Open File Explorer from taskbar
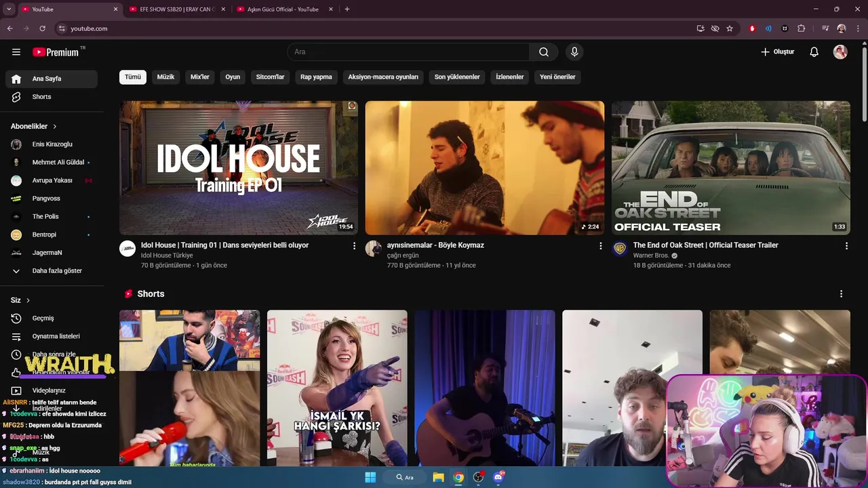This screenshot has height=488, width=868. coord(439,477)
